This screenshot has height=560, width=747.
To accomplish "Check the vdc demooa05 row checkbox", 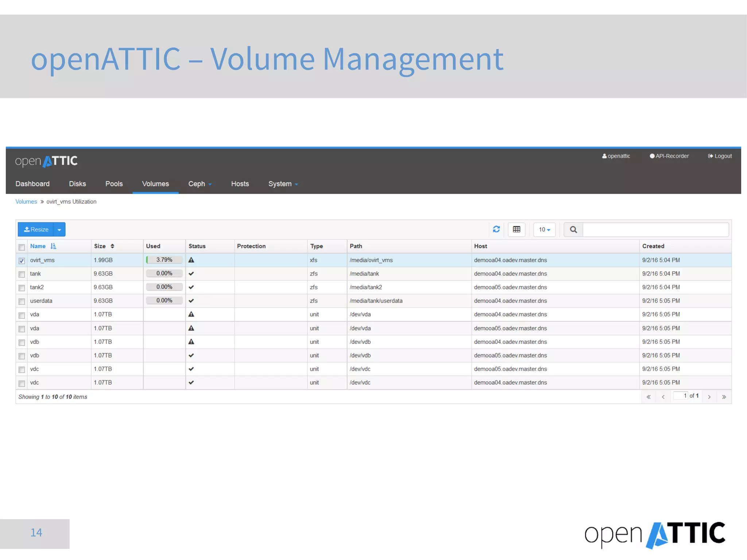I will [22, 370].
